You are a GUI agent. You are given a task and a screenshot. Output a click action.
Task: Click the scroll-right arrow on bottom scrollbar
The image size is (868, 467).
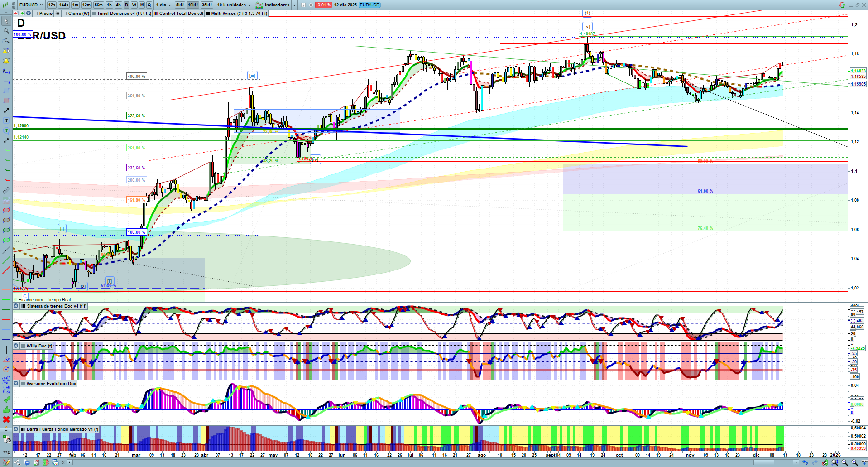(x=796, y=462)
